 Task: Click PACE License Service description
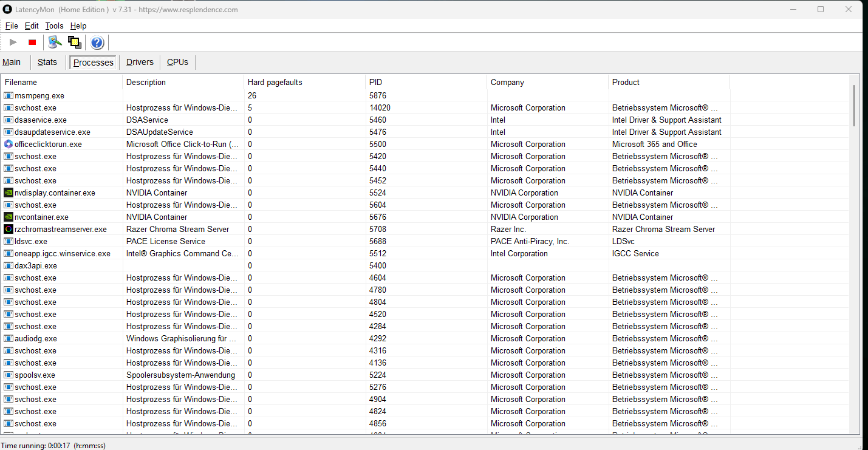click(166, 241)
